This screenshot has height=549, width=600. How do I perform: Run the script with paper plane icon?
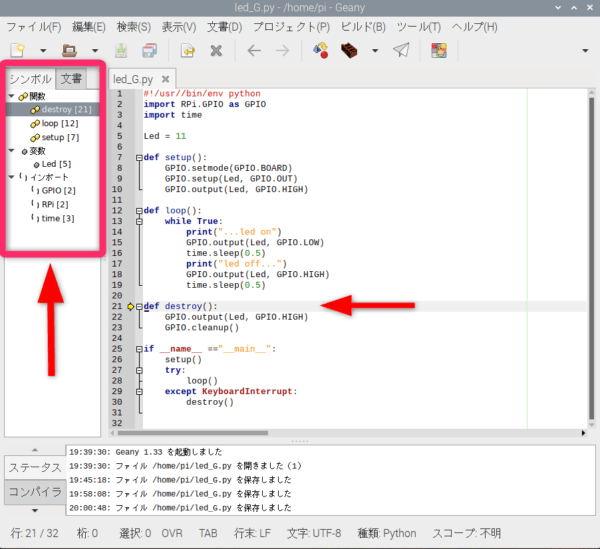pos(401,50)
